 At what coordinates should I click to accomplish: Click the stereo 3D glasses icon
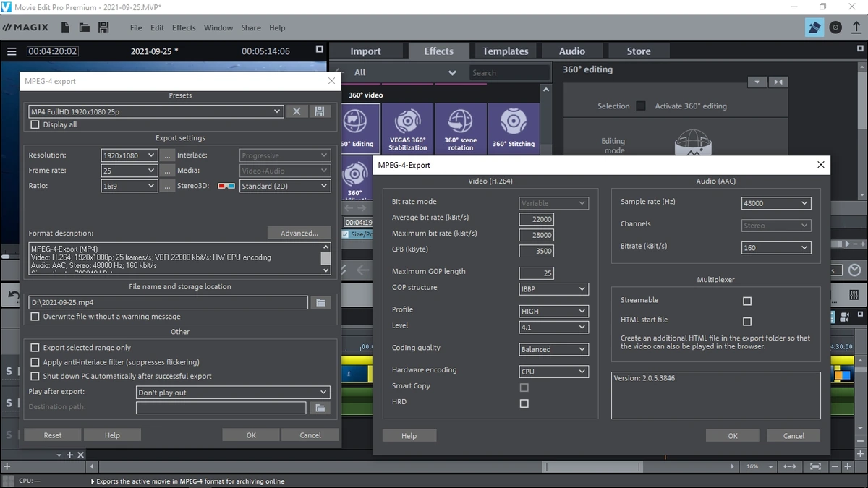coord(226,186)
